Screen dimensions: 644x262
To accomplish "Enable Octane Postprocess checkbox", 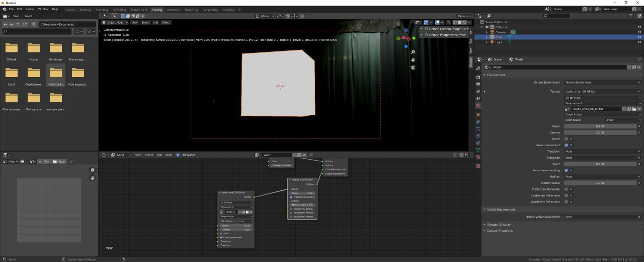I will 427,35.
